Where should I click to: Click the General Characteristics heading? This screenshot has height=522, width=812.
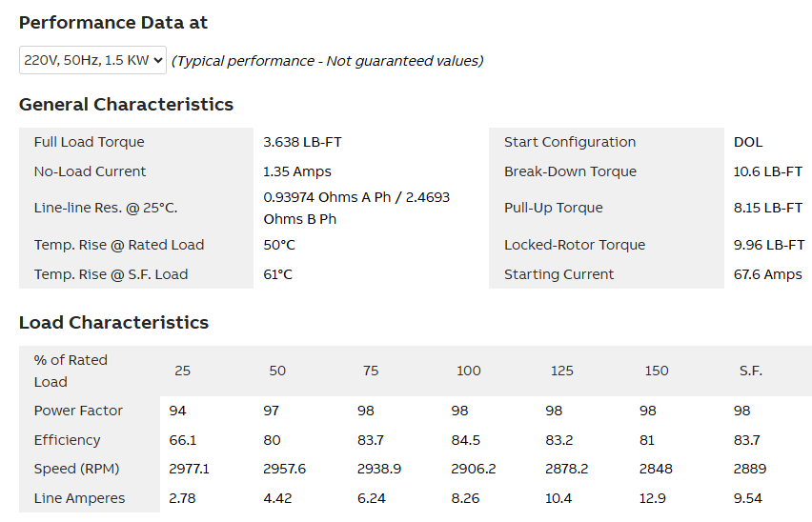(x=126, y=104)
